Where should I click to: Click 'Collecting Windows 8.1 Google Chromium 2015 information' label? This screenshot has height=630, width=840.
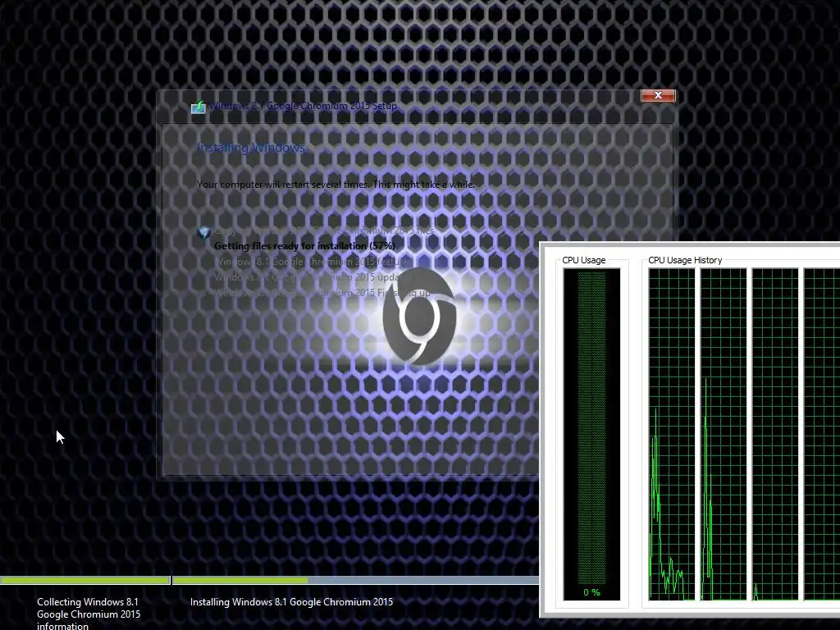89,614
